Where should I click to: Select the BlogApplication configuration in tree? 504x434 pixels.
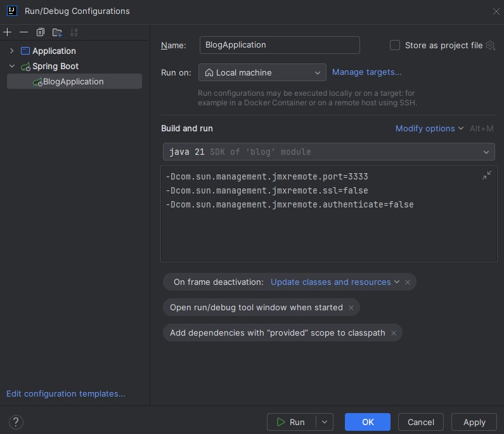point(74,81)
